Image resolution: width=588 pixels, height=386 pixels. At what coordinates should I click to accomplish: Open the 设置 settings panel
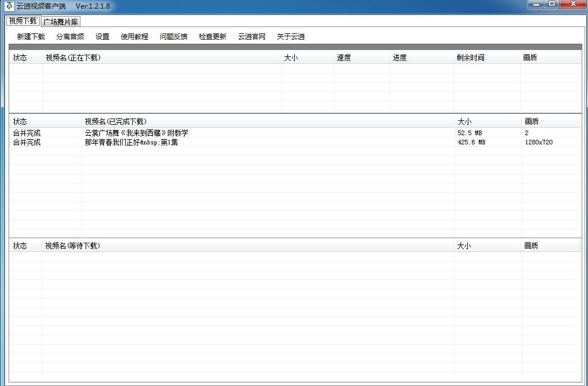click(x=101, y=36)
